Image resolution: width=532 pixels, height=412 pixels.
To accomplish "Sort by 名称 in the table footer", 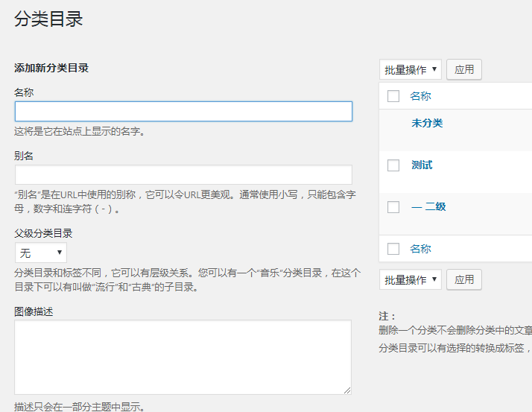I will coord(420,249).
